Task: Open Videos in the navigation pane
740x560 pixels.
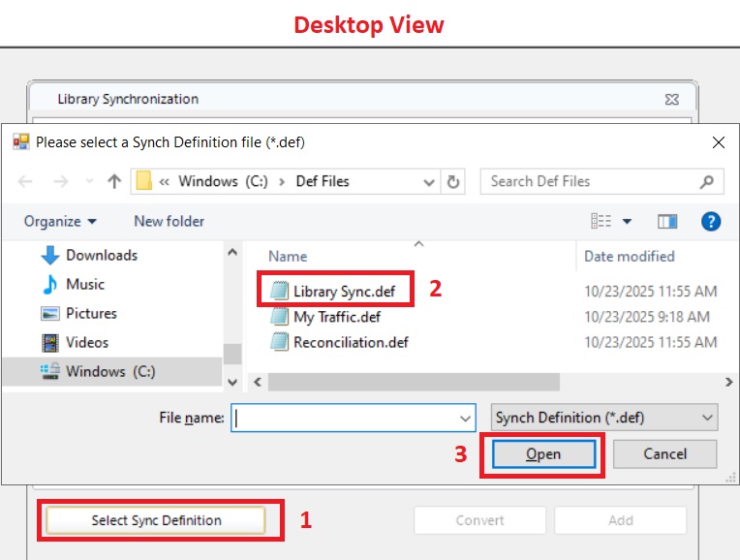Action: click(x=87, y=342)
